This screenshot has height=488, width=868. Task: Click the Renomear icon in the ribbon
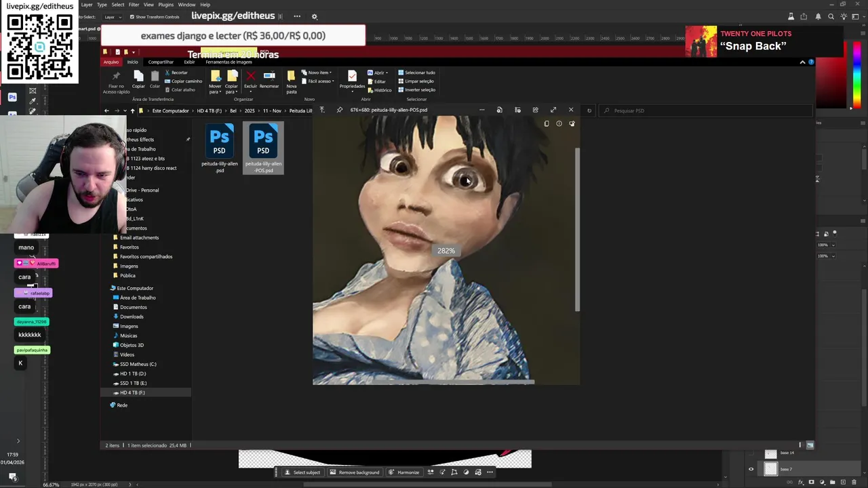pyautogui.click(x=269, y=76)
